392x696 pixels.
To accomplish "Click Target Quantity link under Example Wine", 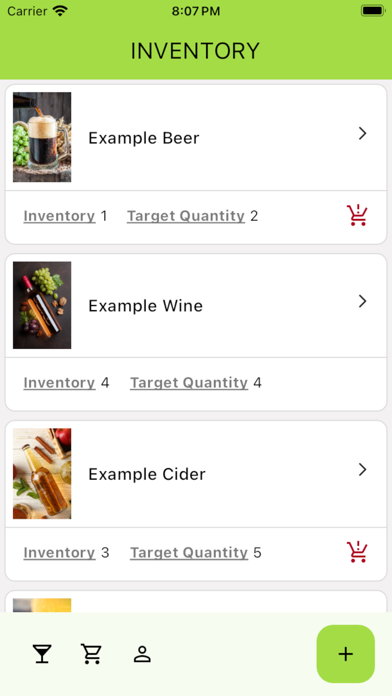I will 189,383.
